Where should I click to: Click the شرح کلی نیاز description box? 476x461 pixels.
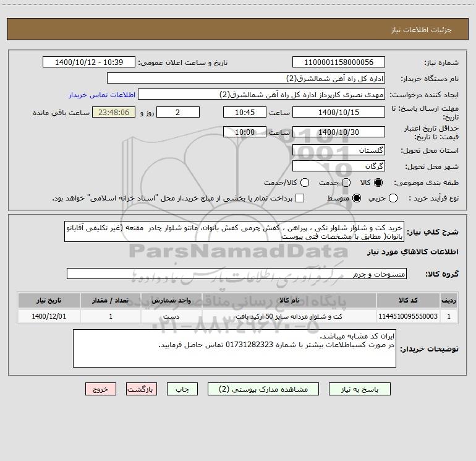tap(234, 231)
